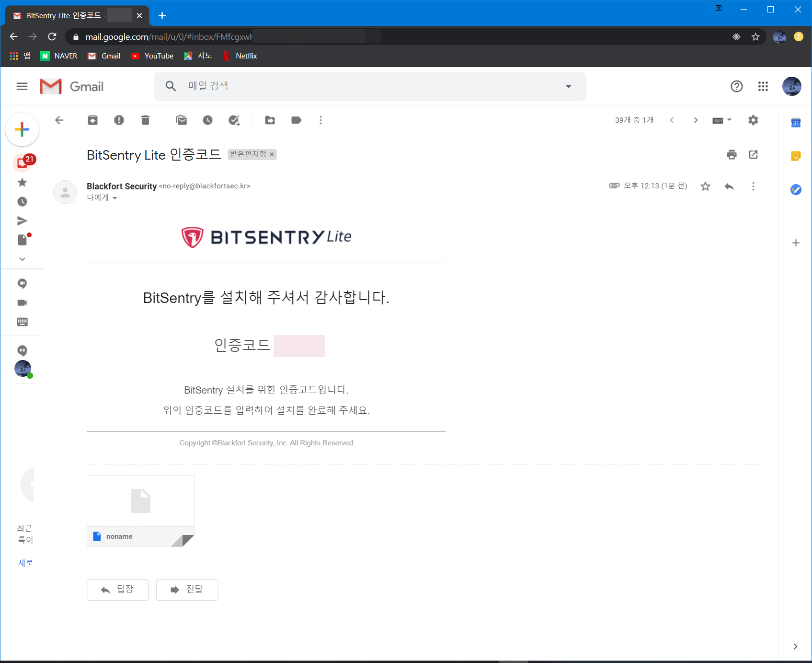
Task: Click the 메일 검색 search field
Action: tap(369, 86)
